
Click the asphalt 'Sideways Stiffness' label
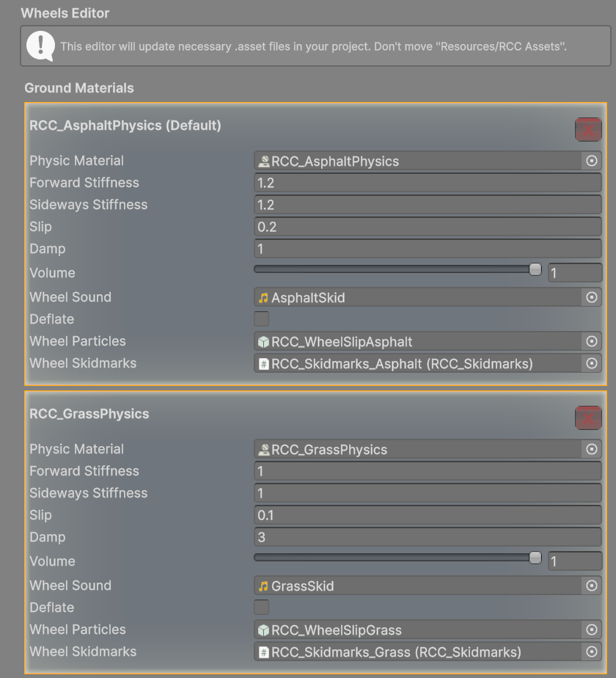click(x=89, y=205)
